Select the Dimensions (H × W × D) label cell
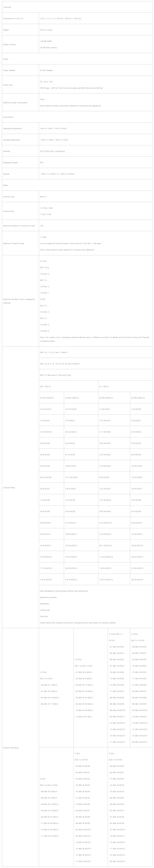154x868 pixels. (13, 18)
